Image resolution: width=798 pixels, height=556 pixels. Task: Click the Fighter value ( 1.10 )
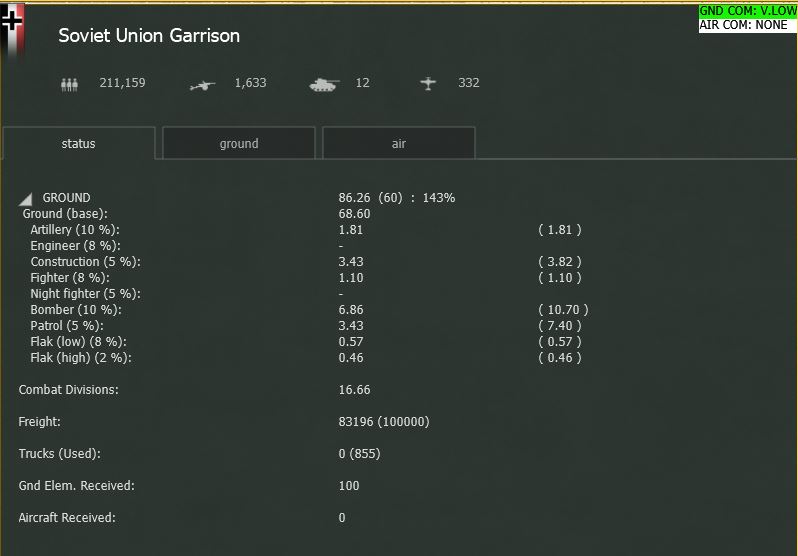pyautogui.click(x=560, y=278)
